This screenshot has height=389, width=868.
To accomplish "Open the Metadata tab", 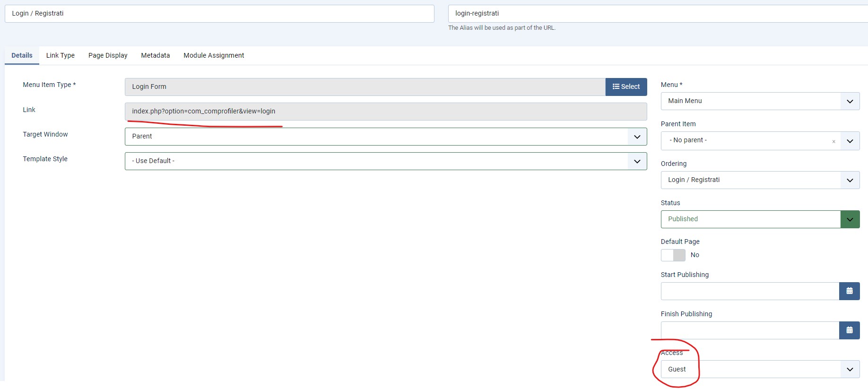I will (x=156, y=55).
